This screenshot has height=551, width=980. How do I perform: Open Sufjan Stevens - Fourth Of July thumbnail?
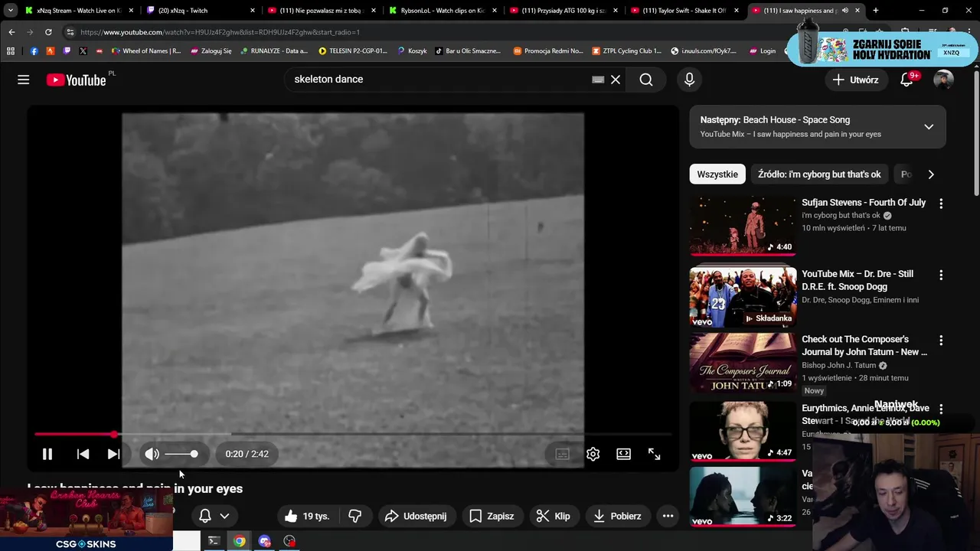point(743,226)
